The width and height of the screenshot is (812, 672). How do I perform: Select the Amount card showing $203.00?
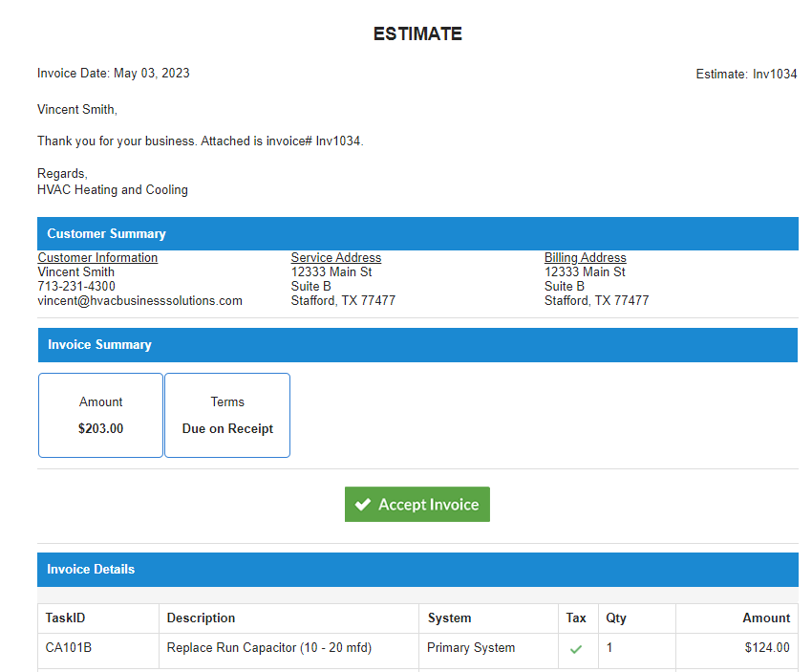tap(100, 415)
